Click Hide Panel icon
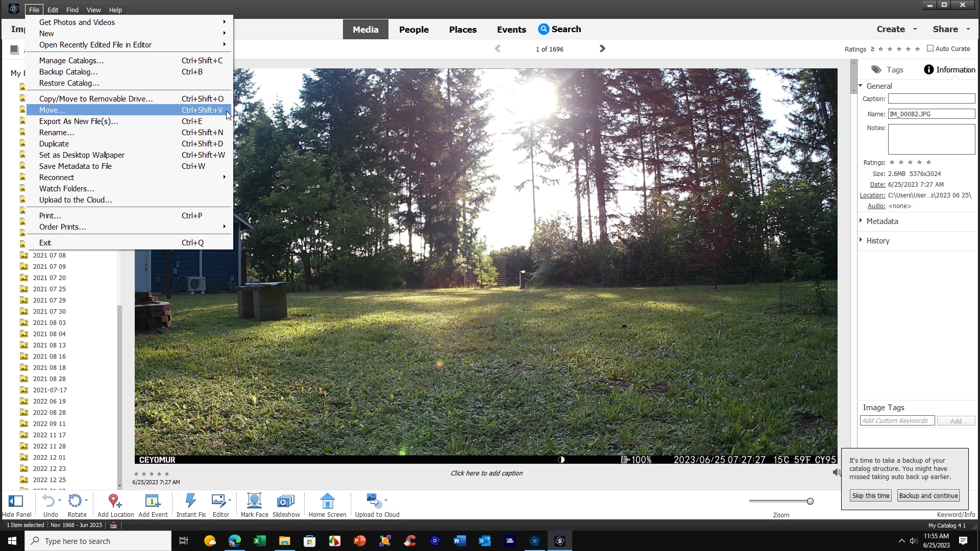The image size is (980, 551). pos(16,501)
